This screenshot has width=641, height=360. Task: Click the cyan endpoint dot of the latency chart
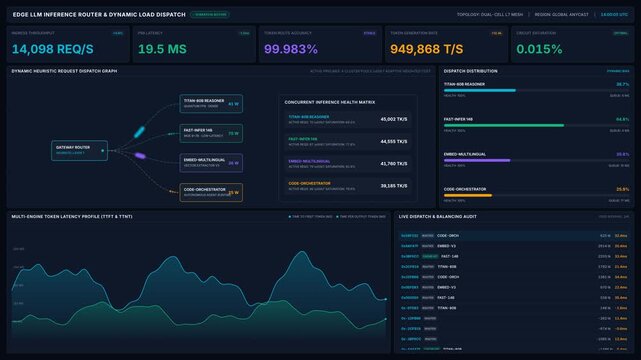coord(385,299)
